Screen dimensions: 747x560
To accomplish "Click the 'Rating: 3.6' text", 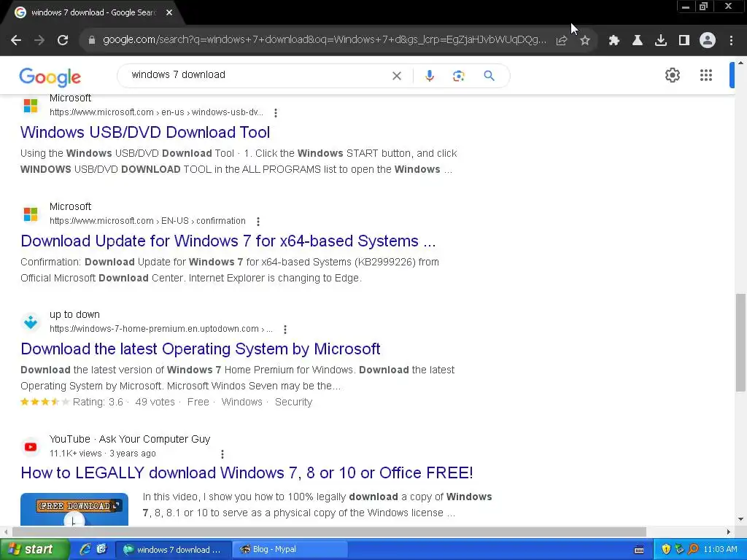I will click(98, 402).
